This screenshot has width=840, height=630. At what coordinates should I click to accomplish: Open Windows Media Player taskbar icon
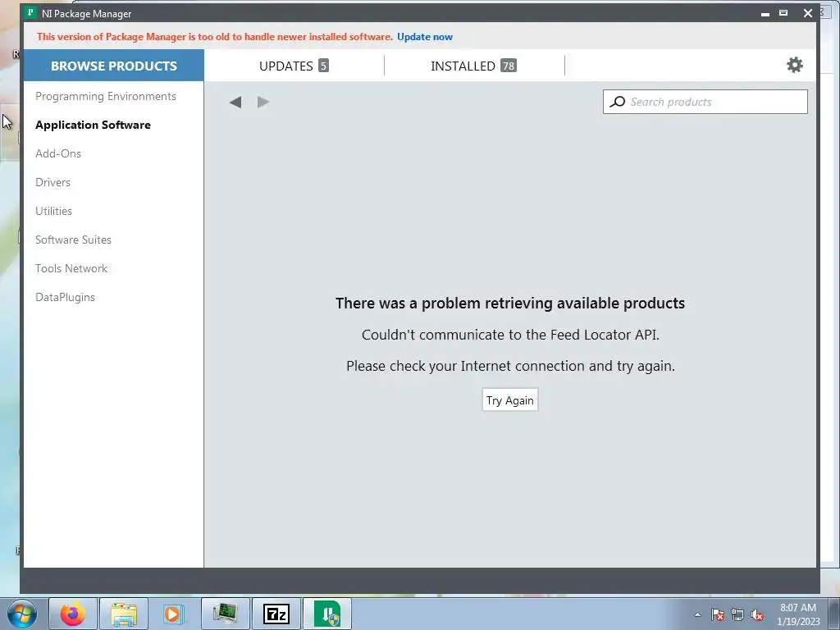click(175, 614)
